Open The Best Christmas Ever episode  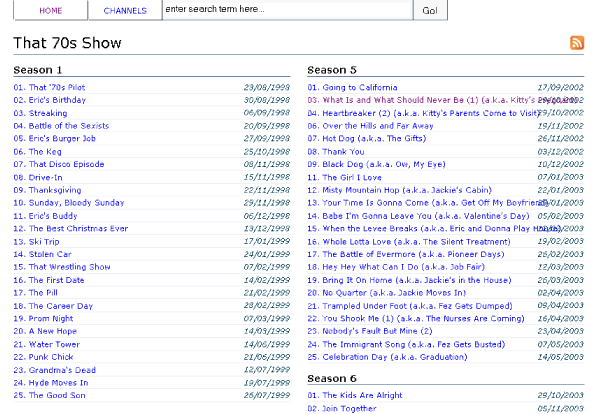tap(71, 228)
